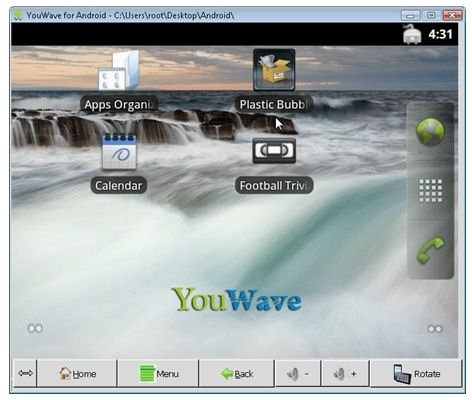Viewport: 472px width, 400px height.
Task: Rotate the Android screen
Action: (x=416, y=373)
